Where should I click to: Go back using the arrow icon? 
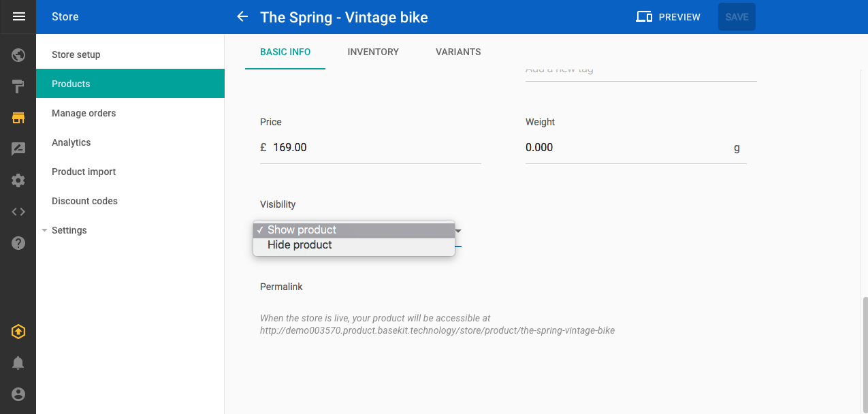pyautogui.click(x=242, y=17)
